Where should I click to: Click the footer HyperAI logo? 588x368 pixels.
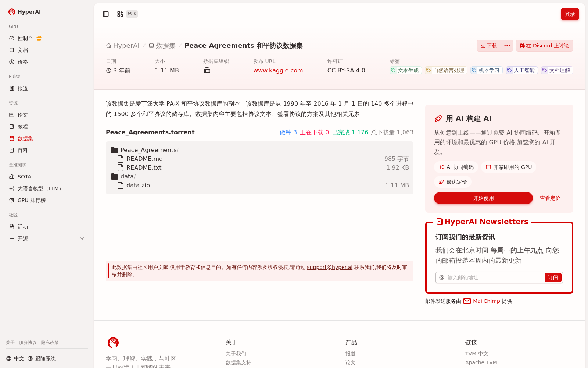pos(113,343)
